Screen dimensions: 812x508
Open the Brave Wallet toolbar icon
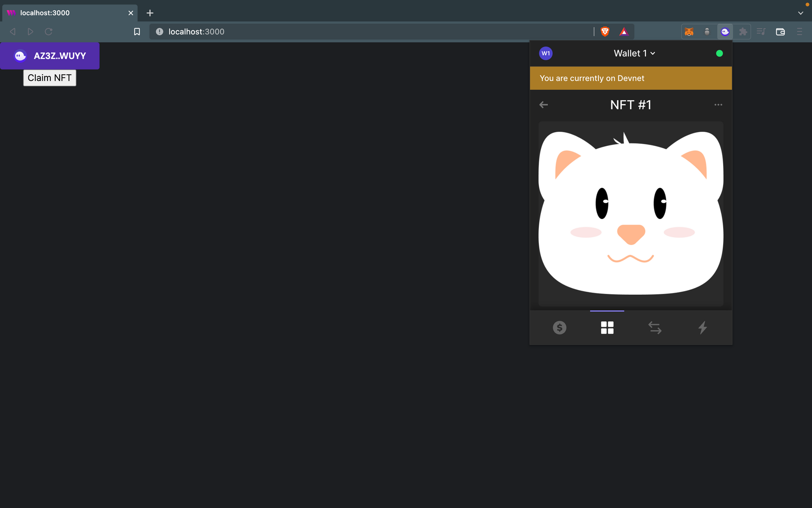(780, 32)
